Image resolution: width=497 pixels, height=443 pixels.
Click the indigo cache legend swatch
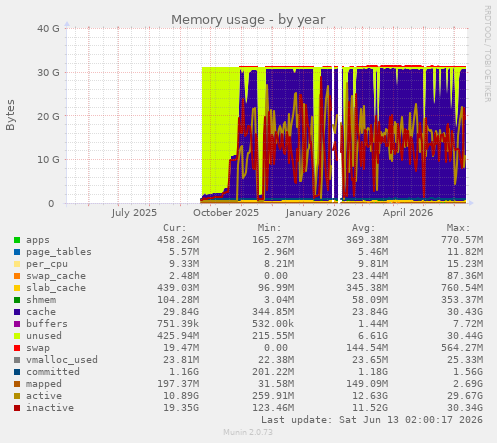pyautogui.click(x=17, y=312)
